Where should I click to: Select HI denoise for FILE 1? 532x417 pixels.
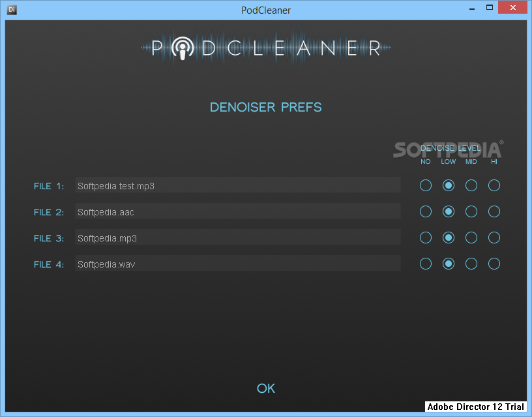(x=494, y=185)
